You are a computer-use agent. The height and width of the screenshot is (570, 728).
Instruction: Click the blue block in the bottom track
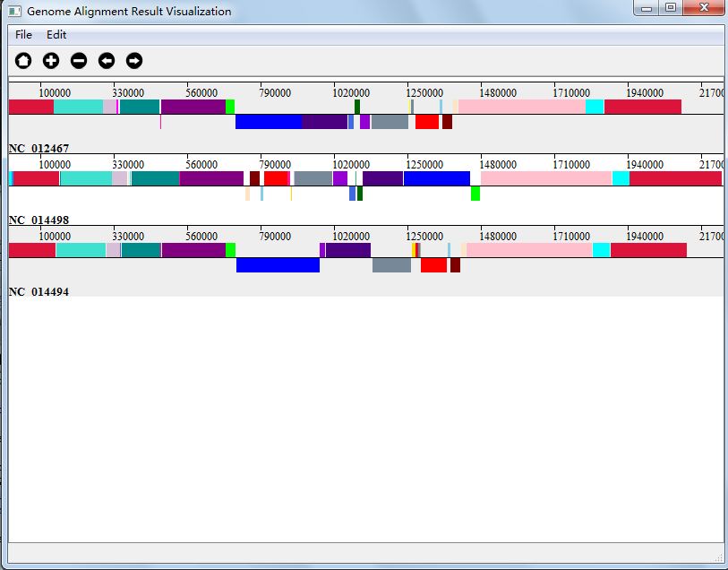(278, 264)
